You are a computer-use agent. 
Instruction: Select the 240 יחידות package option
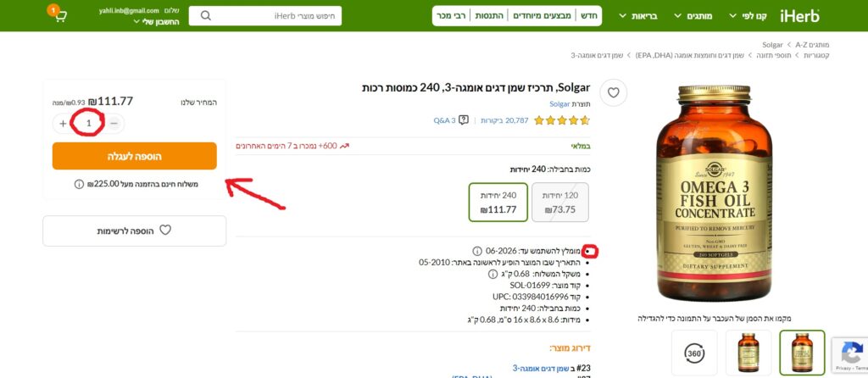pos(498,202)
